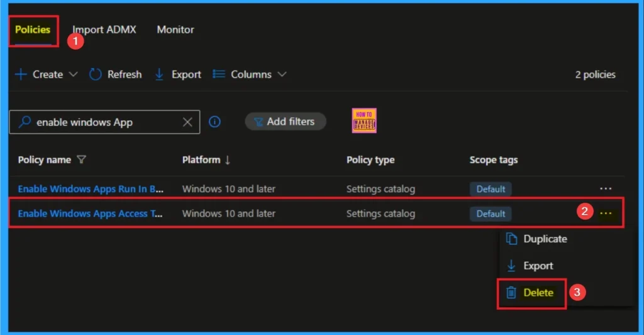Sort by Platform column arrow
This screenshot has width=644, height=335.
click(x=227, y=160)
